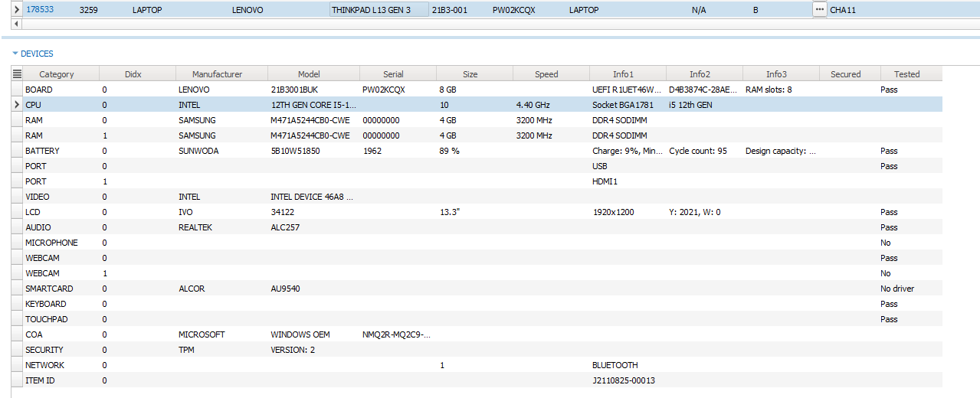
Task: Click the VERSION: 2 TPM cell
Action: click(x=314, y=350)
